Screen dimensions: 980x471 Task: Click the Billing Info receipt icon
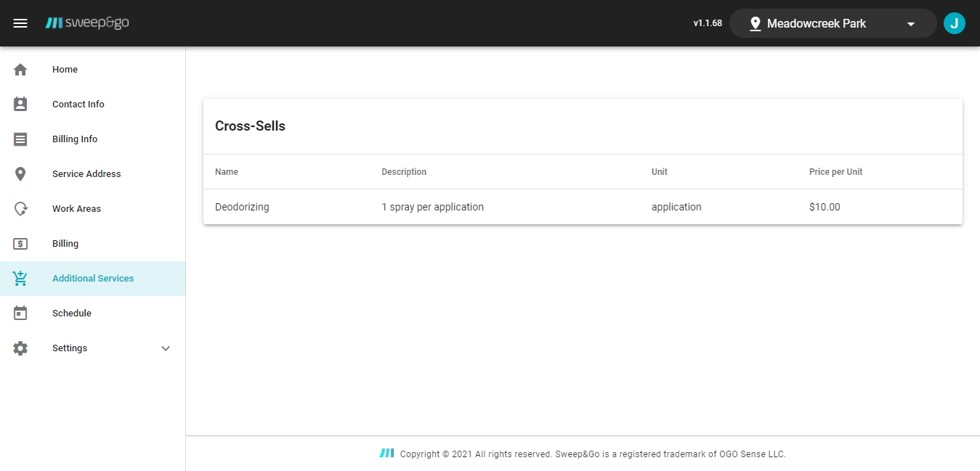pyautogui.click(x=20, y=139)
